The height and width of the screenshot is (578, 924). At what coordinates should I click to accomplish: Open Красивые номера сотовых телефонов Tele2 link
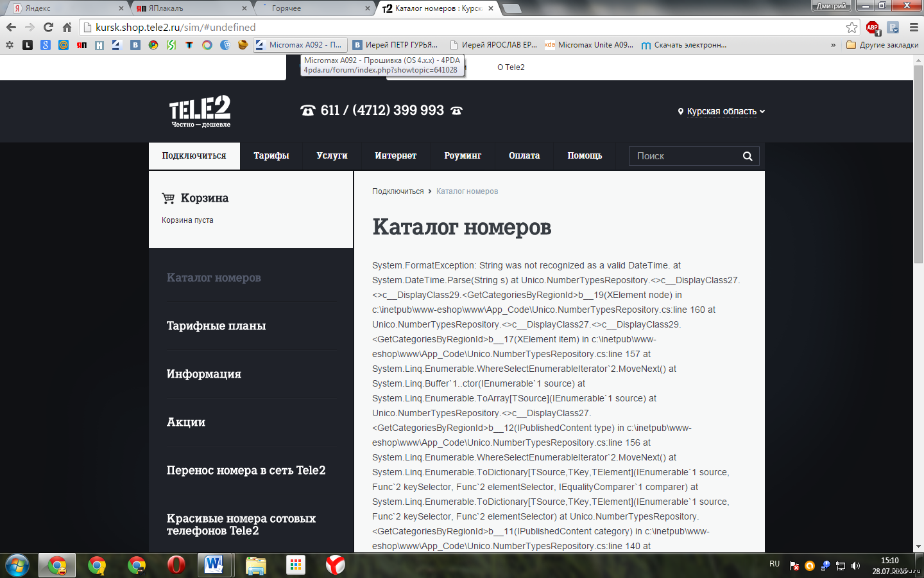[x=241, y=524]
